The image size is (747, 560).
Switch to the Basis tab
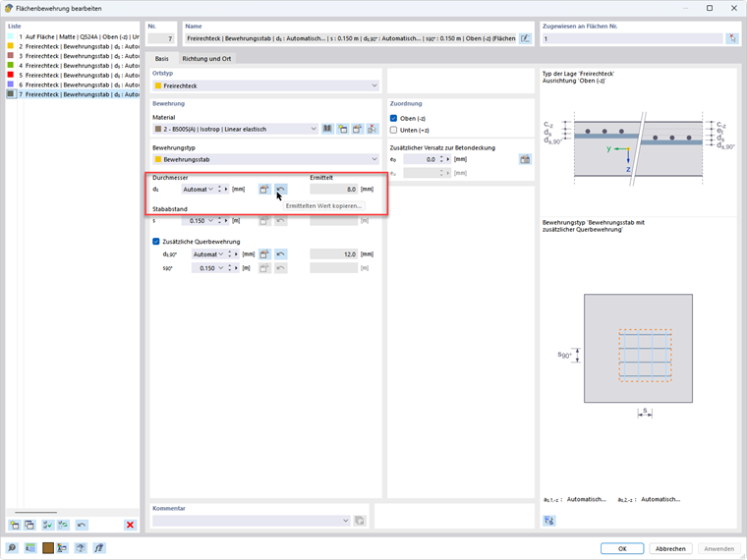[x=161, y=59]
